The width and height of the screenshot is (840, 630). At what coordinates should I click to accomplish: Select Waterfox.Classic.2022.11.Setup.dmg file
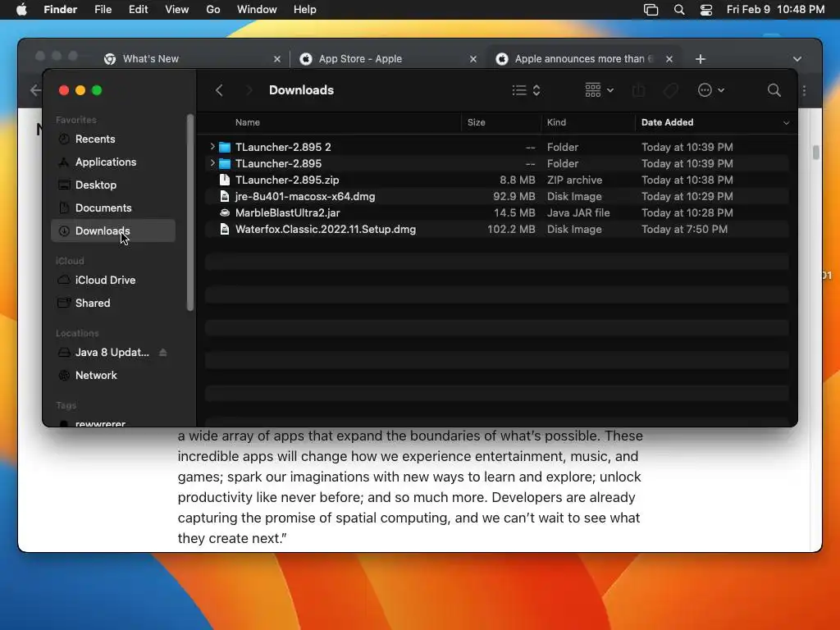coord(496,230)
